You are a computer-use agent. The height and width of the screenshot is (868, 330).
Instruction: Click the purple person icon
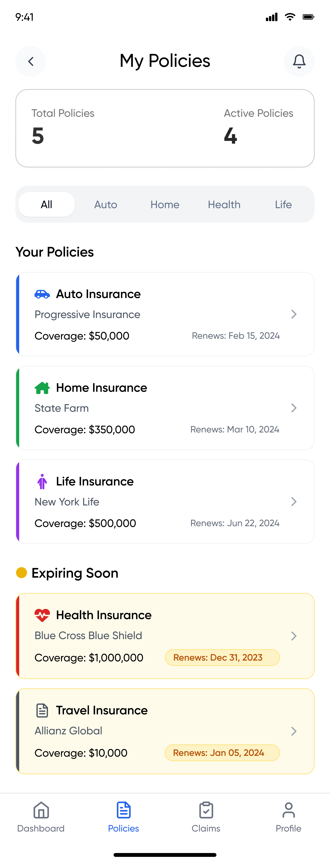pos(42,481)
